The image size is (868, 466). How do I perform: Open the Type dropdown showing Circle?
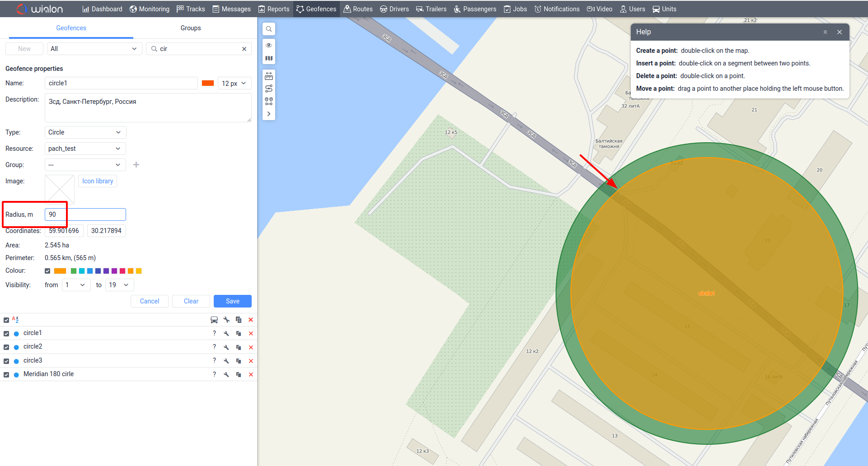click(85, 132)
